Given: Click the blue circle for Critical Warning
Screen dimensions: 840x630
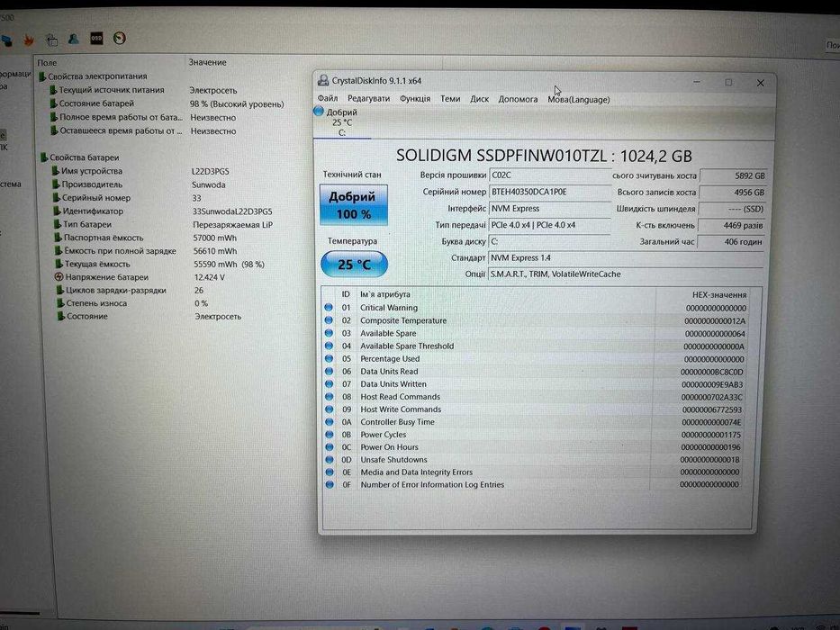Looking at the screenshot, I should [x=329, y=308].
